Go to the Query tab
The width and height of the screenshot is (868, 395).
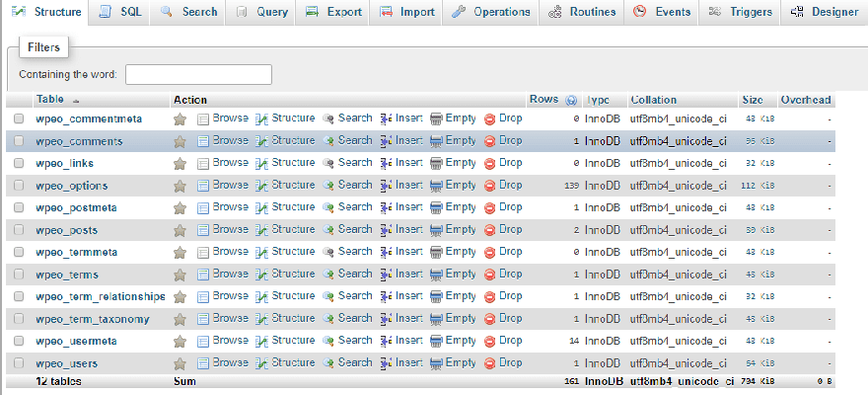coord(261,12)
